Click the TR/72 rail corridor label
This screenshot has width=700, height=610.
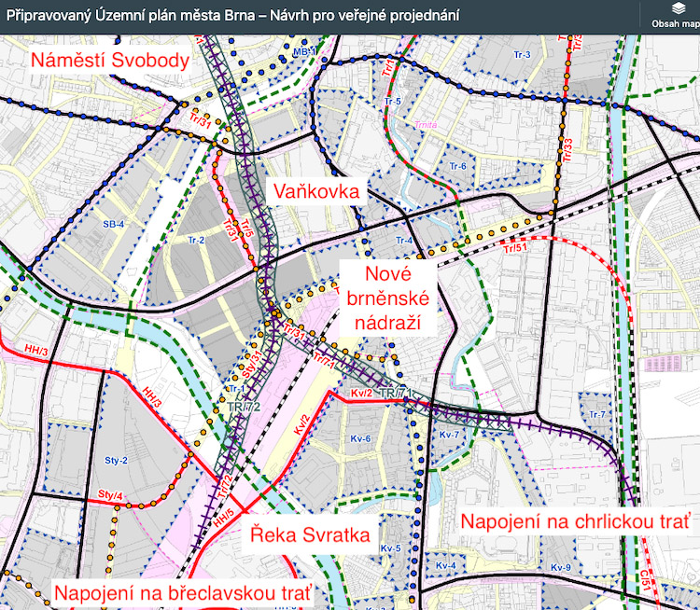point(241,409)
